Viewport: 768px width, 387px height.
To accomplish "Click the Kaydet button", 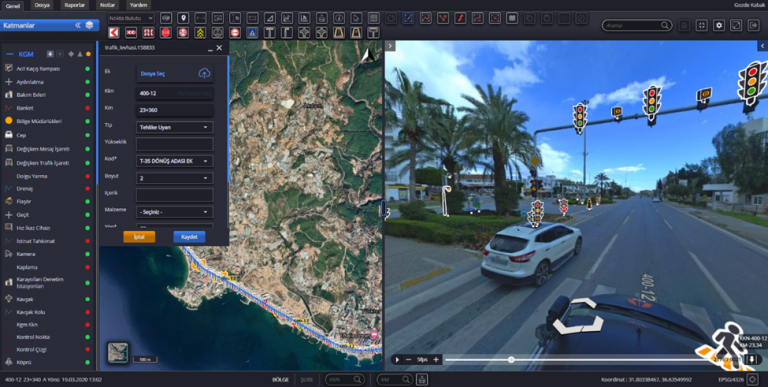I will click(189, 237).
